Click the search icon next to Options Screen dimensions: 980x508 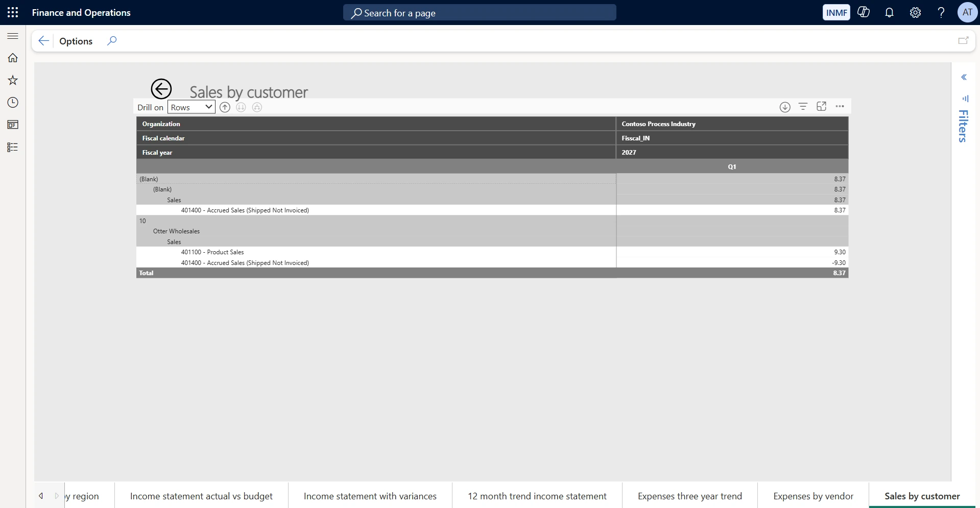pyautogui.click(x=112, y=41)
